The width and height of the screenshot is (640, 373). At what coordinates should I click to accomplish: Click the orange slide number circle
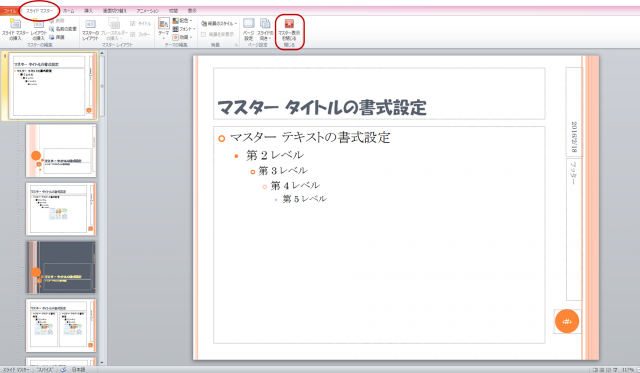coord(567,321)
